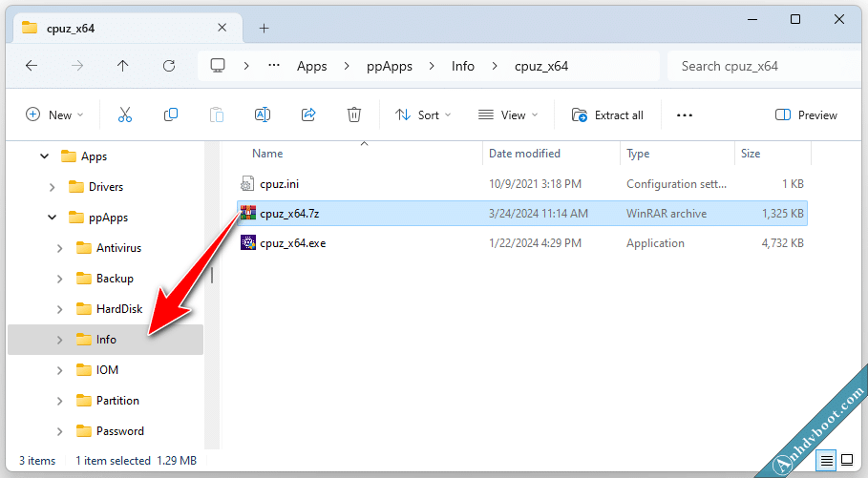This screenshot has width=868, height=478.
Task: Go back to the previous folder
Action: point(32,66)
